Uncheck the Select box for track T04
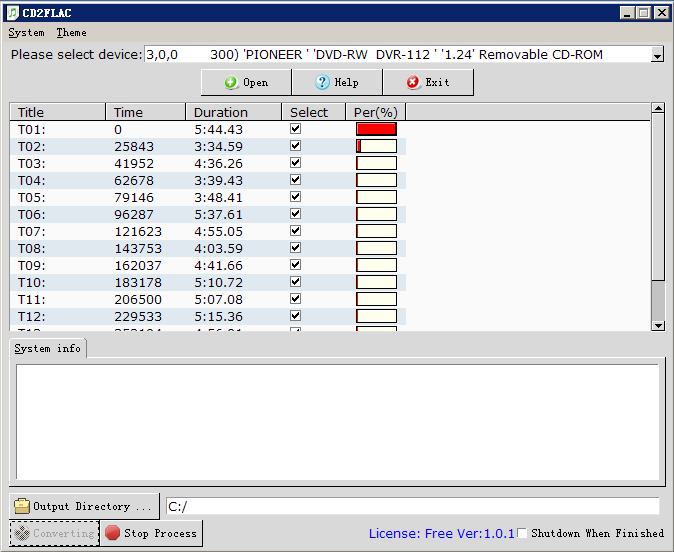The width and height of the screenshot is (674, 552). [x=295, y=180]
